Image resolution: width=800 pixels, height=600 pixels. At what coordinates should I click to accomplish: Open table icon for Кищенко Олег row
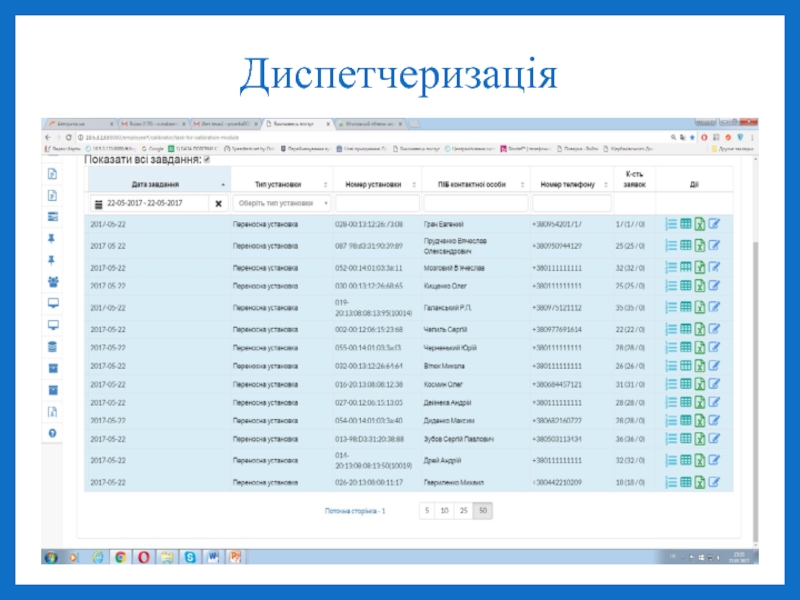click(x=686, y=286)
